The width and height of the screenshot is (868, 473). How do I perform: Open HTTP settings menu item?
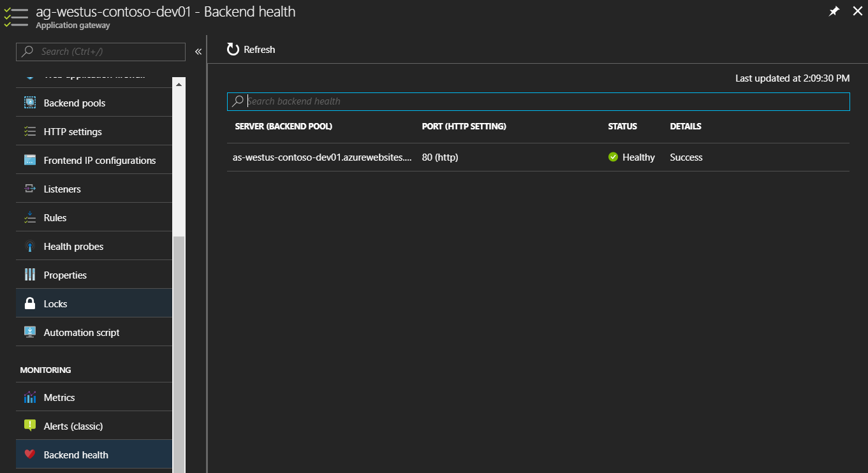click(94, 131)
